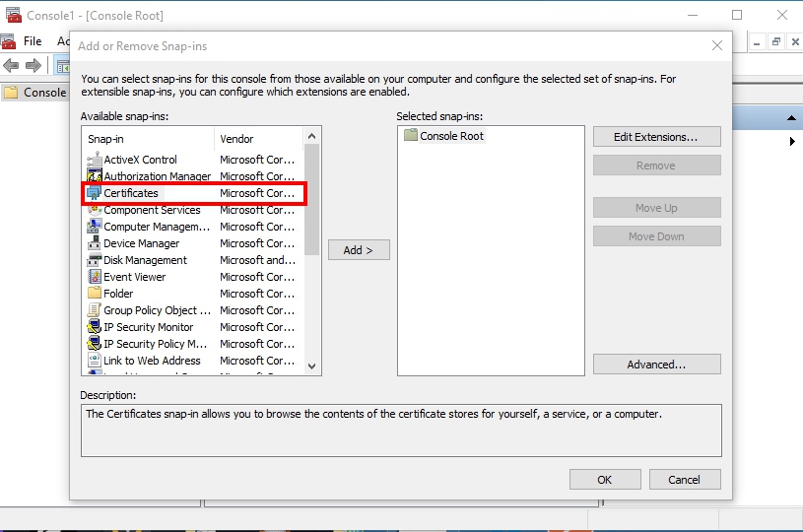803x532 pixels.
Task: Click the Authorization Manager snap-in icon
Action: pyautogui.click(x=95, y=176)
